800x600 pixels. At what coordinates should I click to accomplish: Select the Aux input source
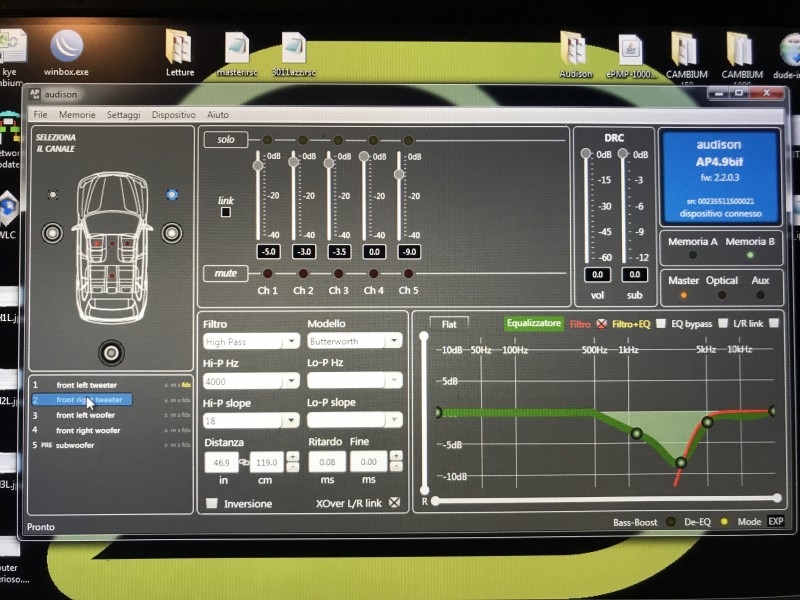[x=760, y=295]
